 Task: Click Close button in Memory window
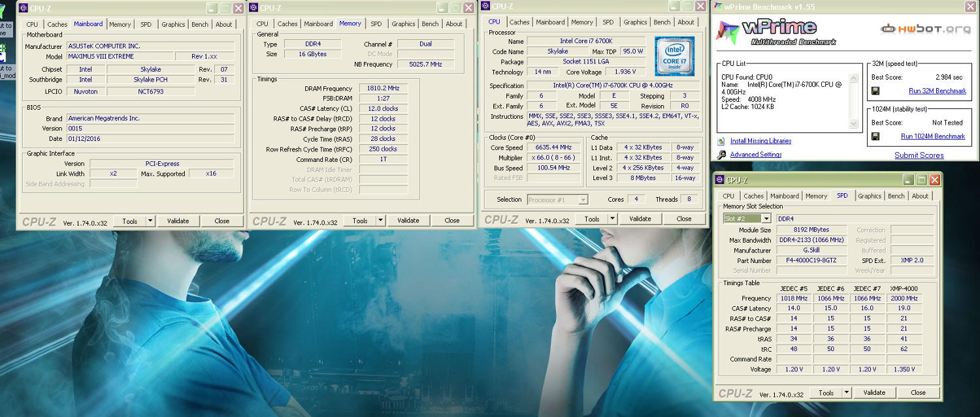(x=452, y=221)
